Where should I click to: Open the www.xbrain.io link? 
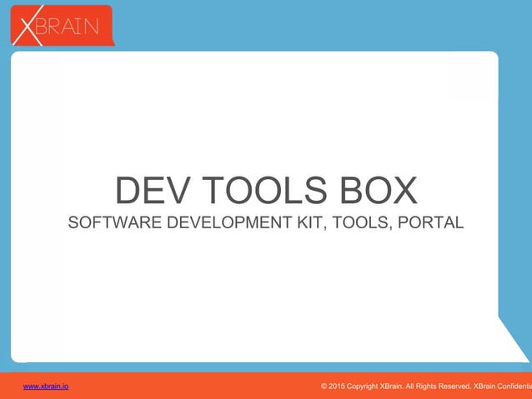46,387
